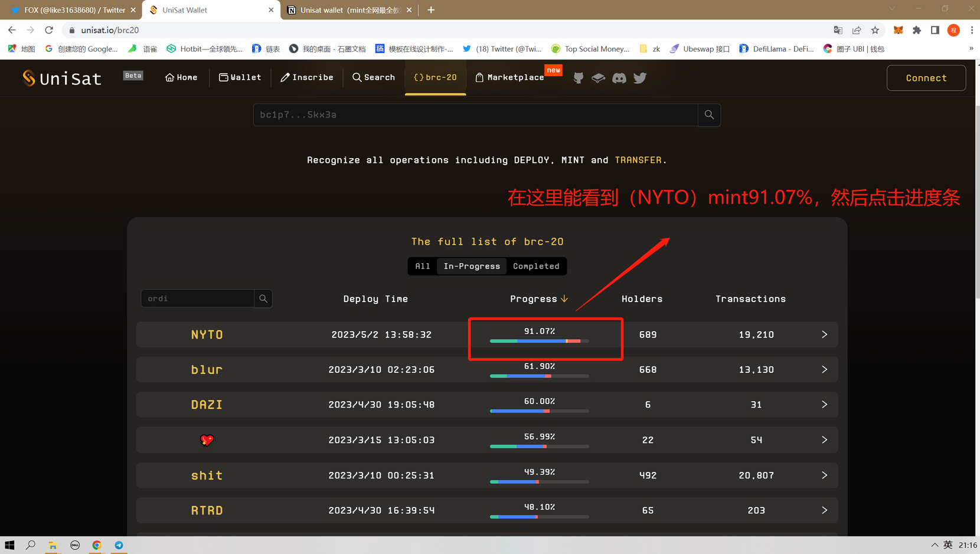Open the Inscribe menu item
This screenshot has width=980, height=554.
point(307,77)
